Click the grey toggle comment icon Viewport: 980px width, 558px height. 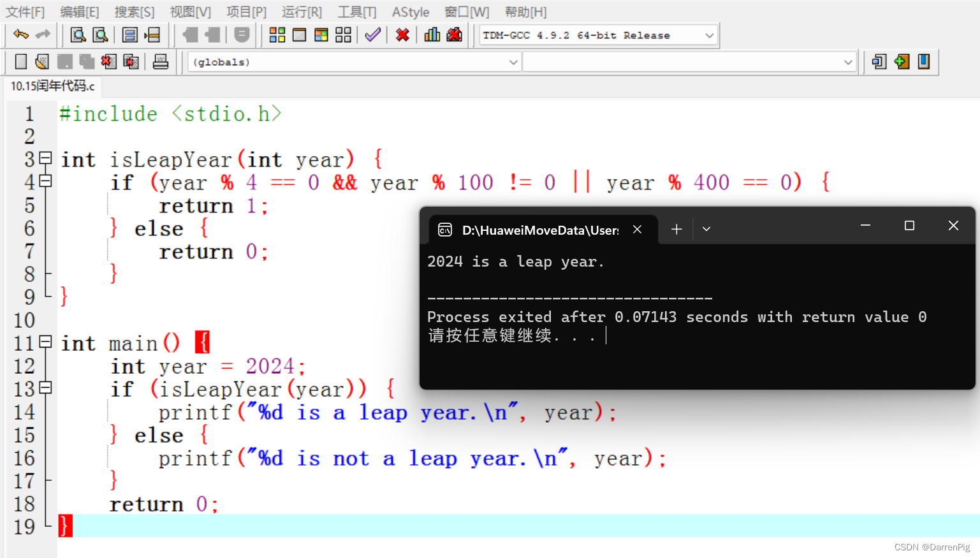[242, 34]
